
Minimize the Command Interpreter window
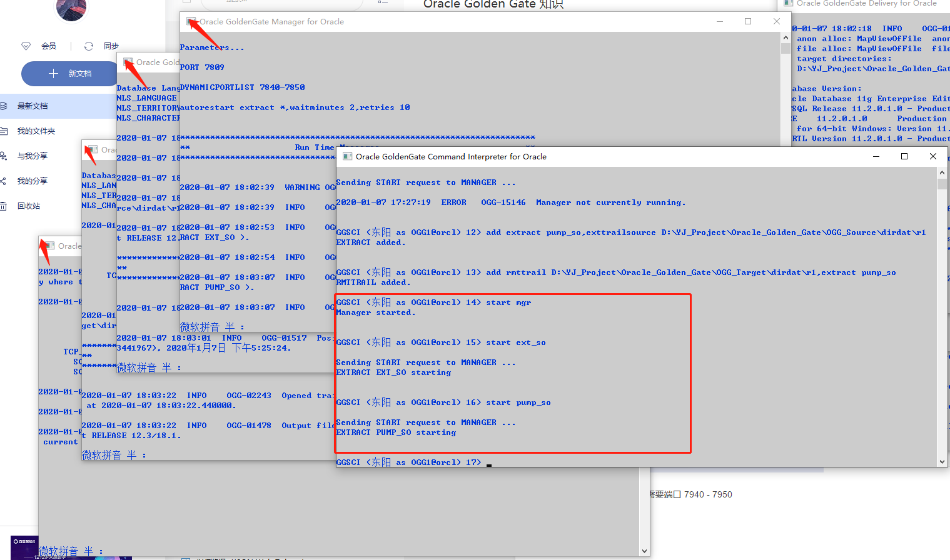(876, 157)
